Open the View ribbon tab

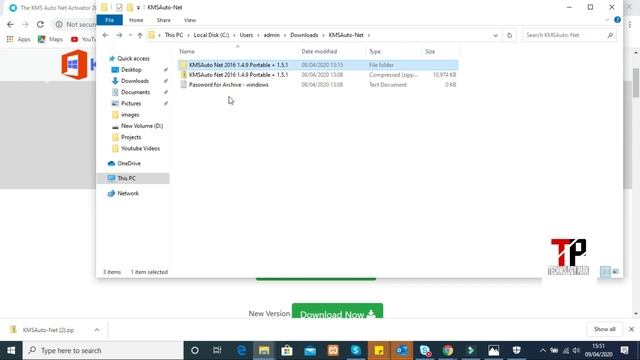189,20
